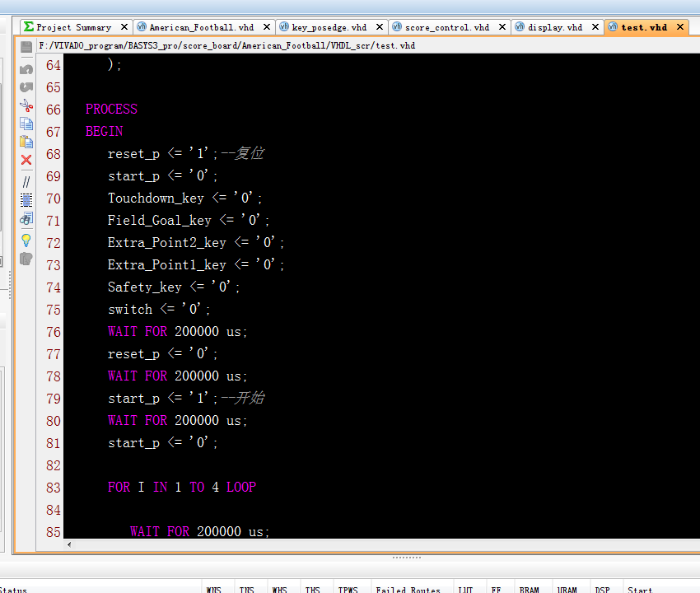
Task: Click the light bulb icon
Action: 26,240
